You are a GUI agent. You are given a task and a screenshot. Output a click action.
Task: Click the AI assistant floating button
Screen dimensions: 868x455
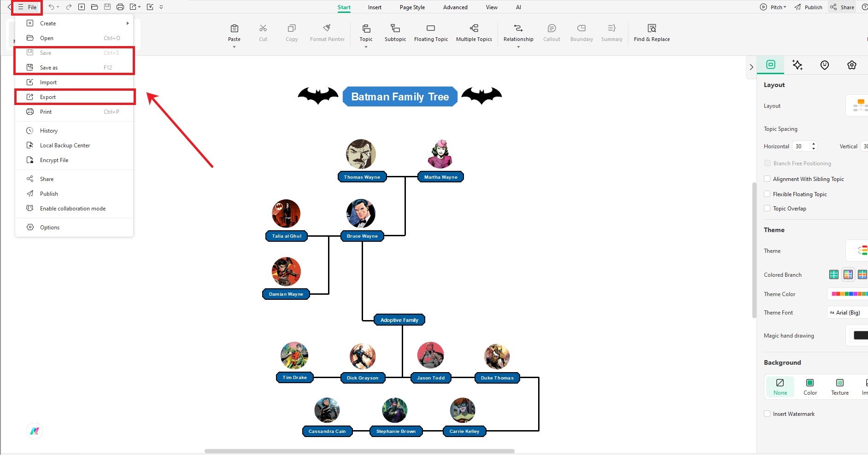click(x=35, y=431)
